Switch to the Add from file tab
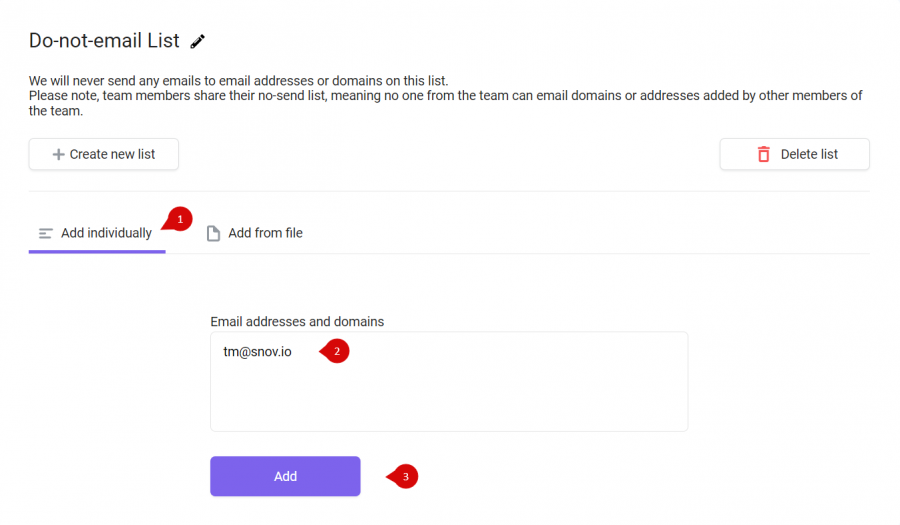Image resolution: width=900 pixels, height=525 pixels. 254,234
